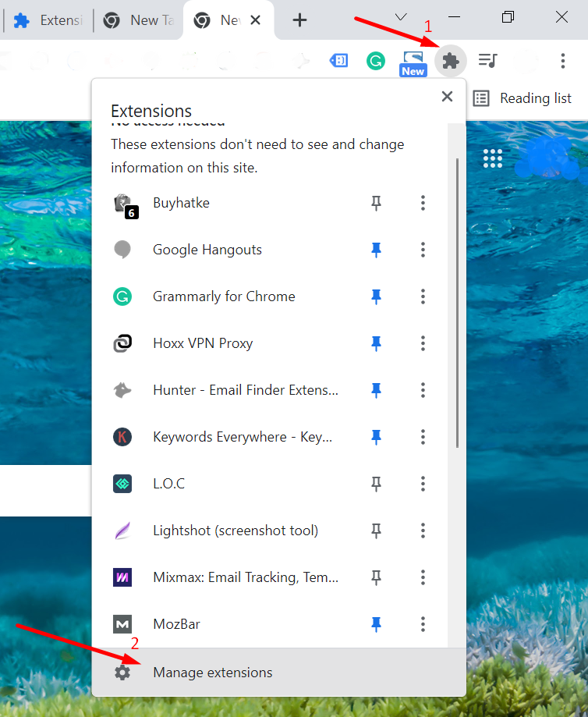
Task: Click the Hunter Email Finder icon
Action: click(122, 390)
